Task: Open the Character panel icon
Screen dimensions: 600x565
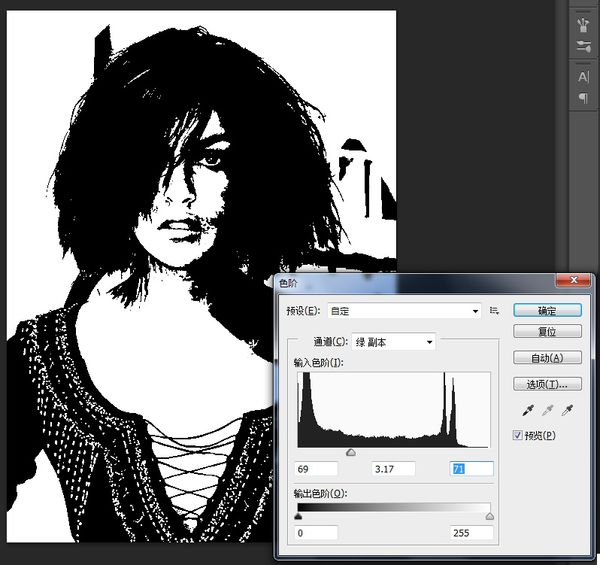Action: (584, 77)
